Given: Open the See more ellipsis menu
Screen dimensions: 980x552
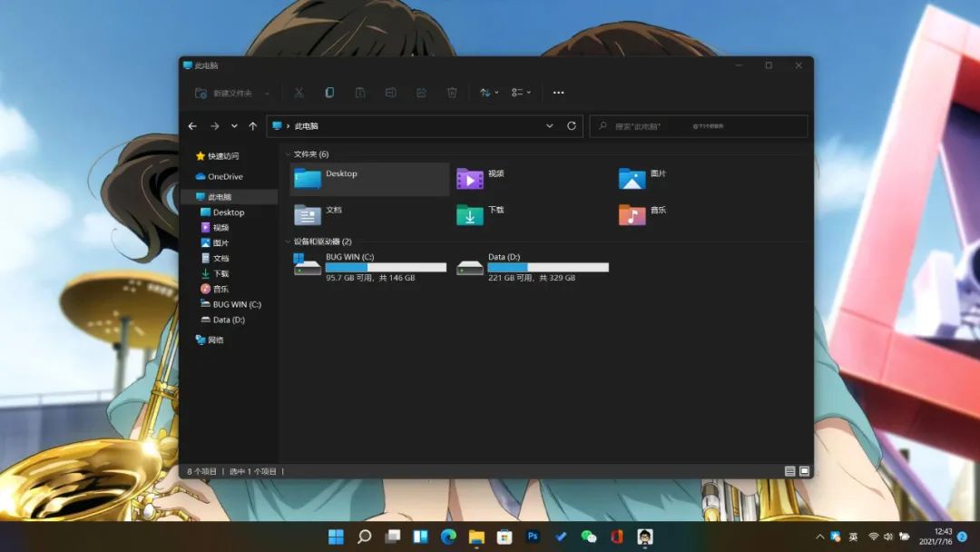Looking at the screenshot, I should (x=558, y=93).
